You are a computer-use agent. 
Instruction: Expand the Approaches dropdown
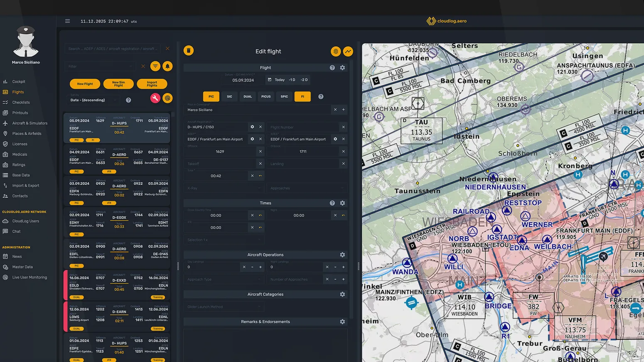point(307,188)
